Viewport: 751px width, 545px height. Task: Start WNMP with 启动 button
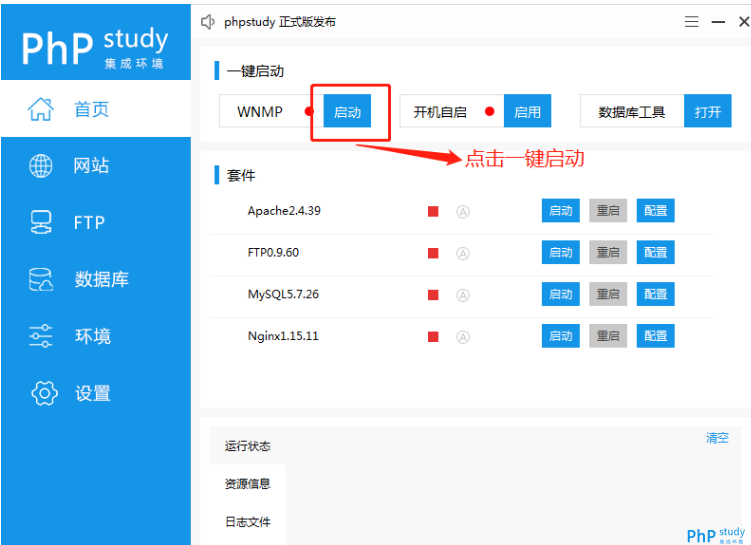pyautogui.click(x=347, y=111)
